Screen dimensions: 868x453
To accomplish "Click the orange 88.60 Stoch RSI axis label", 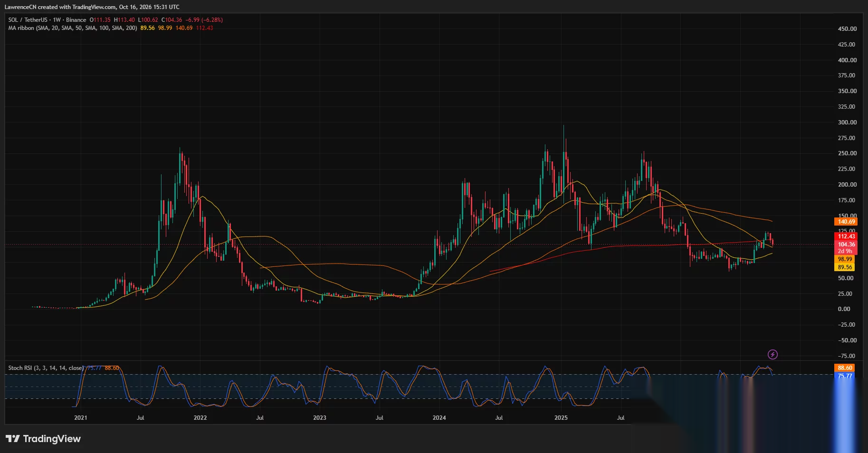I will pos(845,368).
